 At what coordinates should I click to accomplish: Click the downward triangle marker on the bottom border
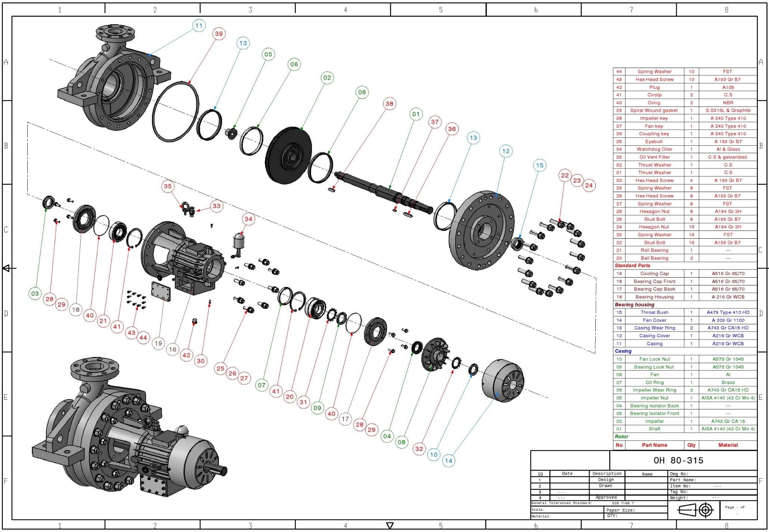[390, 525]
